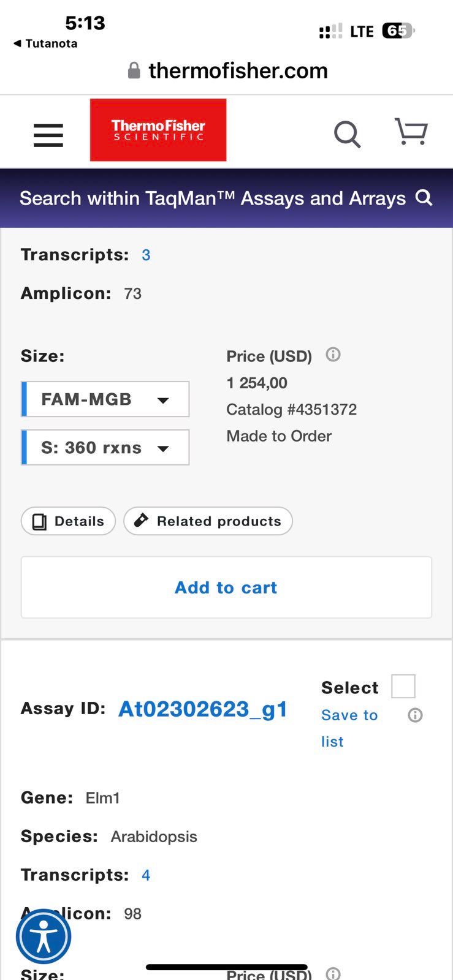Show Related products
The width and height of the screenshot is (453, 980).
pyautogui.click(x=208, y=521)
